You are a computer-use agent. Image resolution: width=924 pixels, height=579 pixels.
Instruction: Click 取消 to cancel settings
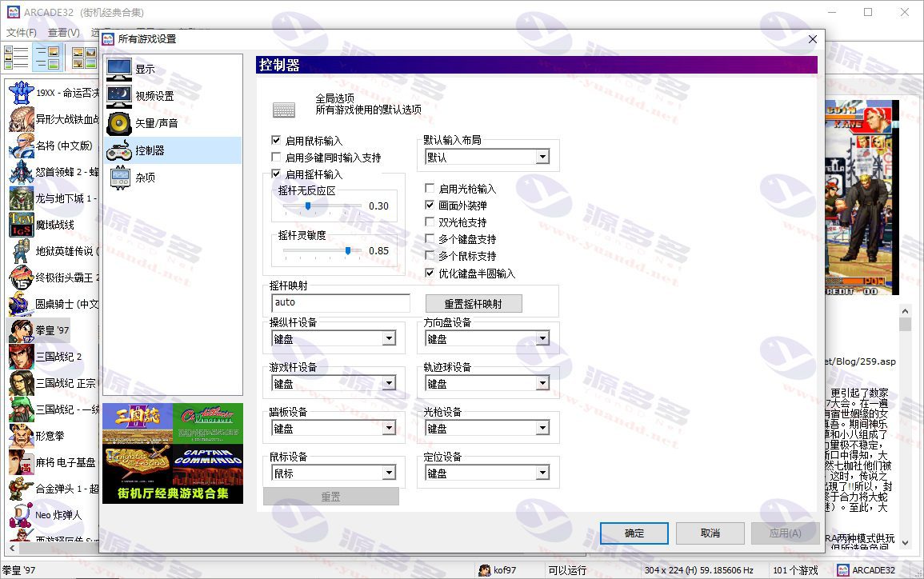[710, 533]
